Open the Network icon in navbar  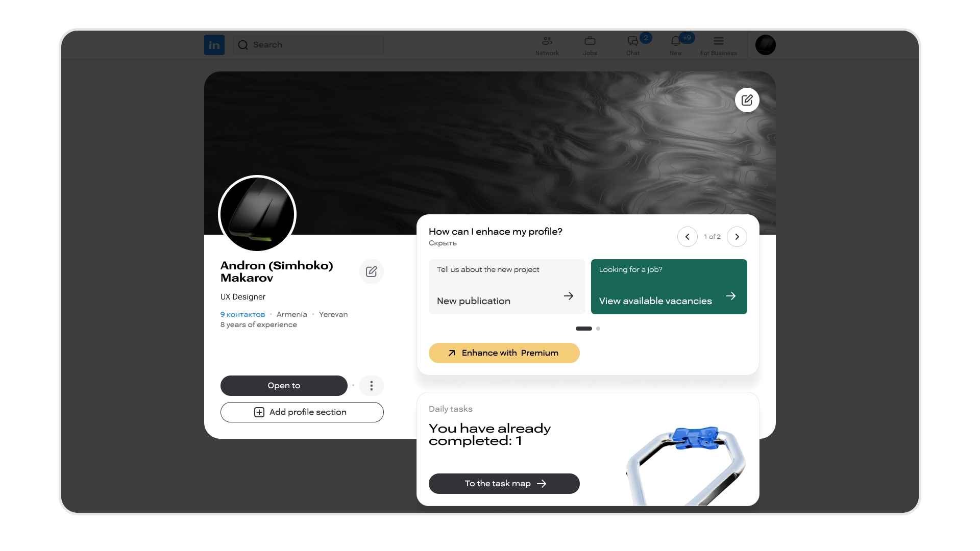click(547, 45)
